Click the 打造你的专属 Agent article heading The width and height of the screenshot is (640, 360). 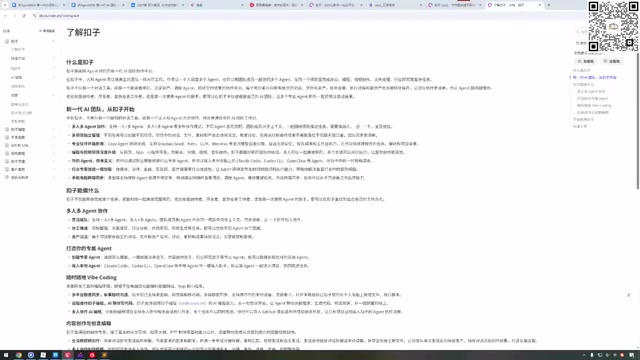tap(89, 248)
